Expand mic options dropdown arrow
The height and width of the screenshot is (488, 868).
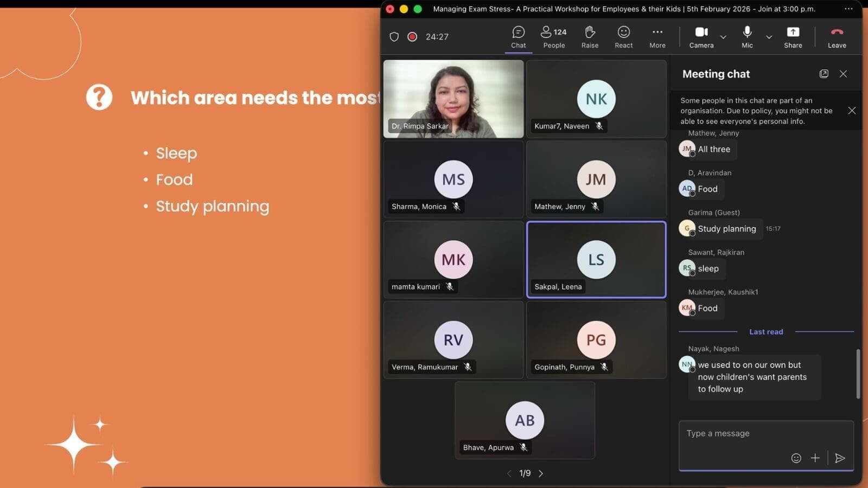point(769,37)
